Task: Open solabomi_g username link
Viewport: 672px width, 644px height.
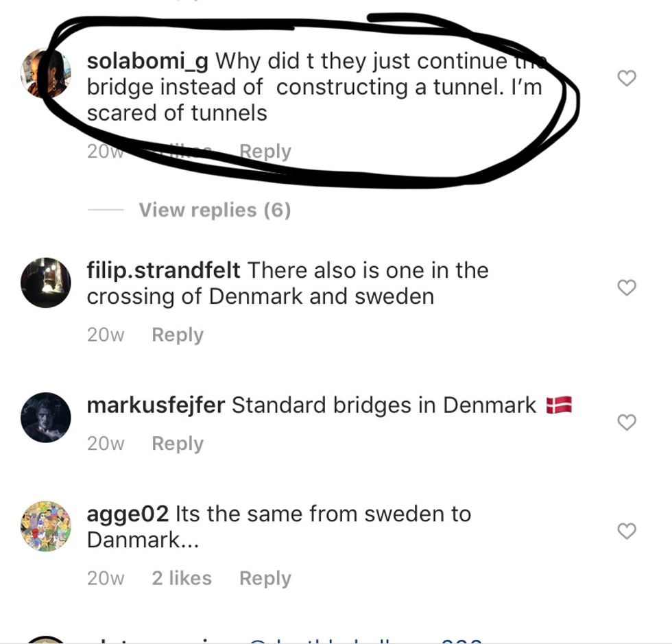Action: [x=147, y=61]
